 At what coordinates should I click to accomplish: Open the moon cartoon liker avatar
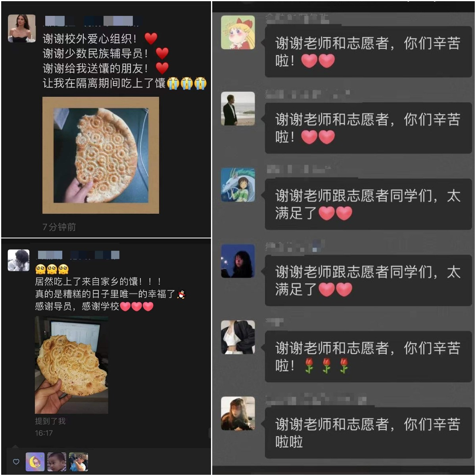(x=35, y=462)
